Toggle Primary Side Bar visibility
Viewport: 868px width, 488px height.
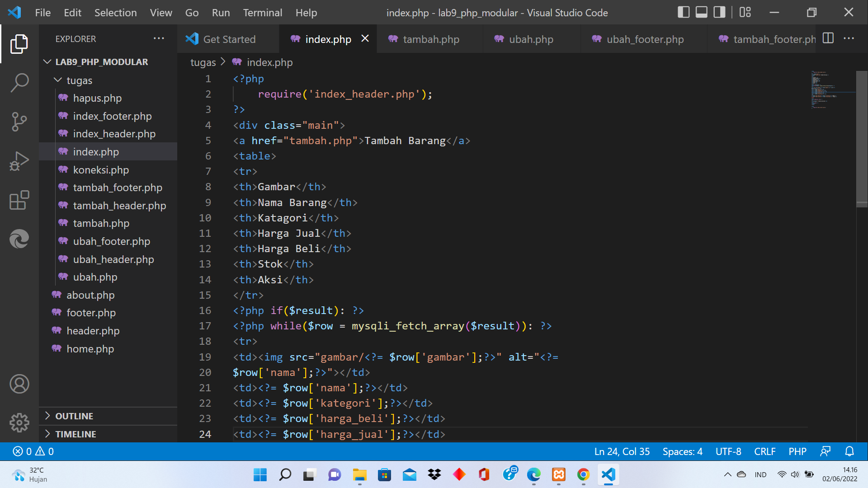[684, 12]
